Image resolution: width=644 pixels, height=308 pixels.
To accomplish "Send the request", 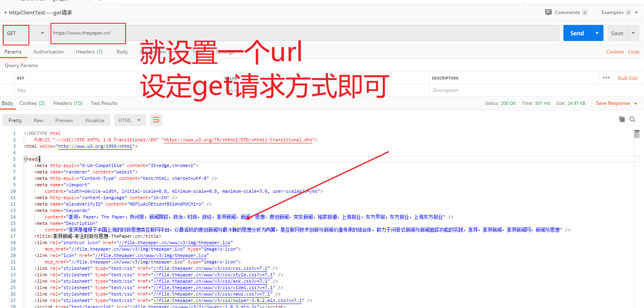I will tap(577, 33).
